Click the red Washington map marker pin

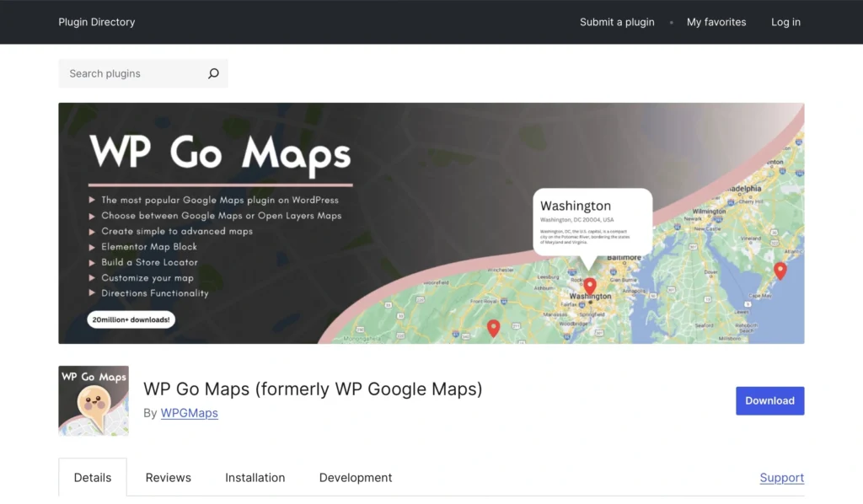tap(590, 287)
